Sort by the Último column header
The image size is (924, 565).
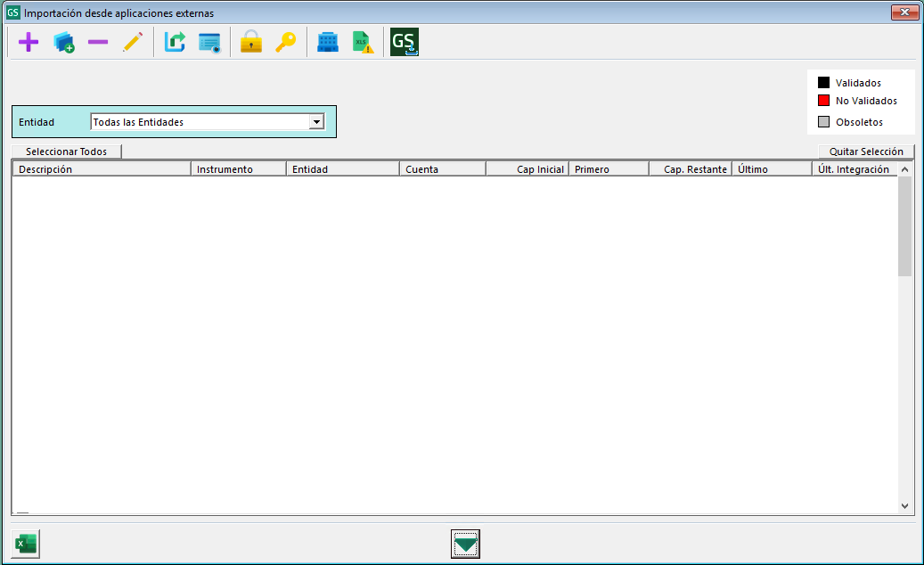(772, 169)
